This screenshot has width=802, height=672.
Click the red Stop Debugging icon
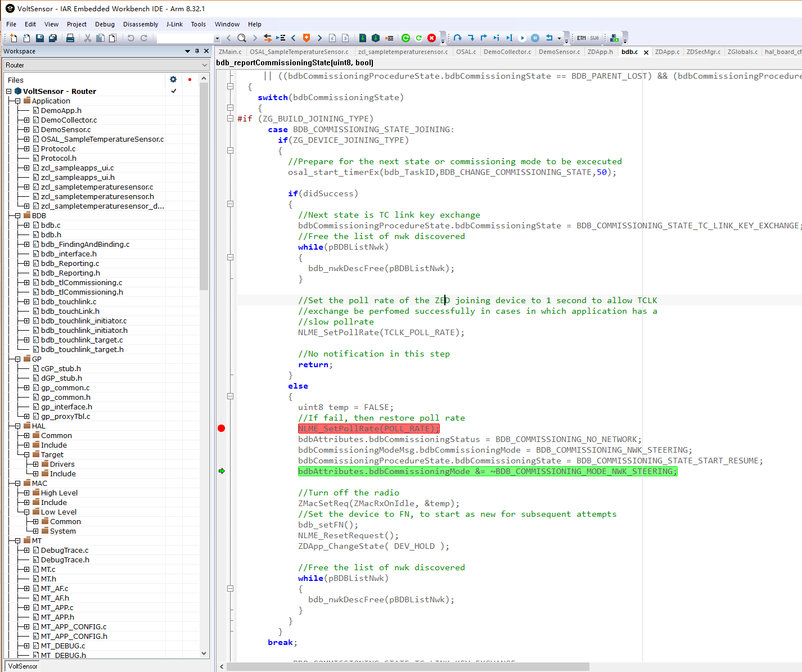click(431, 38)
